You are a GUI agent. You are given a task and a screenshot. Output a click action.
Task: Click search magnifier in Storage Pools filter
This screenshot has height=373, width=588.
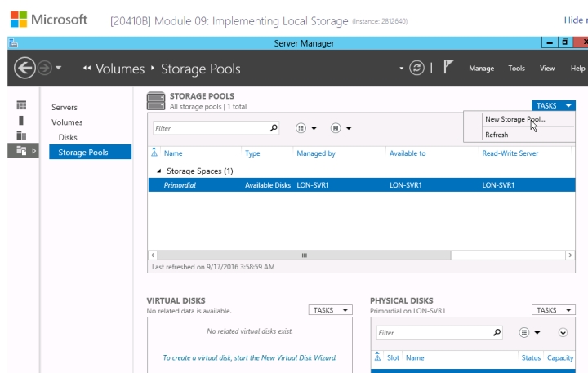274,128
